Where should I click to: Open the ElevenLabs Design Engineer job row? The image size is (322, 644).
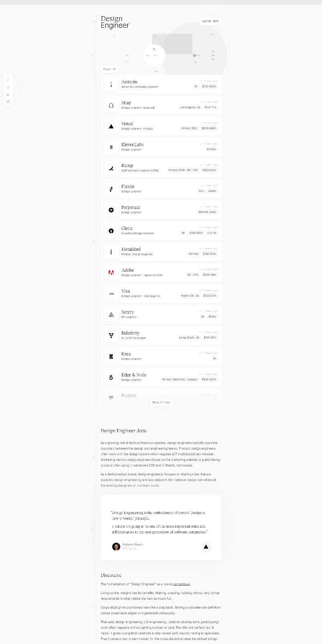point(161,147)
